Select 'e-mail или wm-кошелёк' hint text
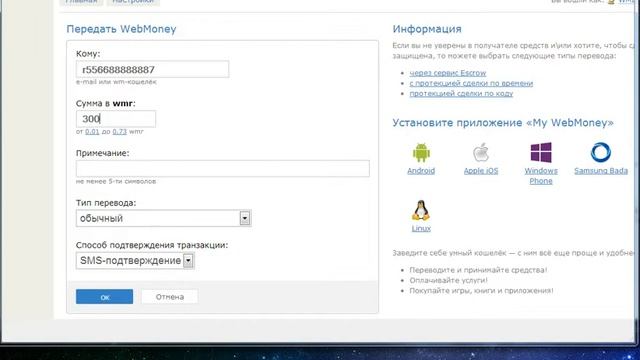This screenshot has height=360, width=640. (116, 82)
